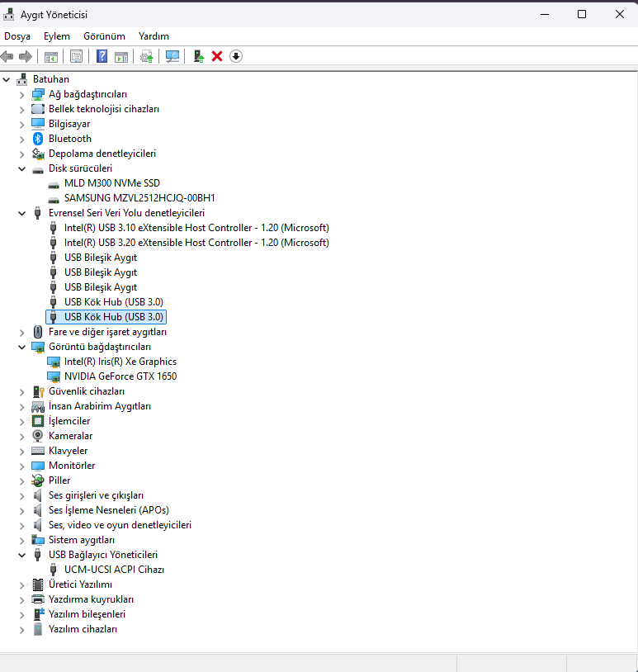Image resolution: width=638 pixels, height=672 pixels.
Task: Click the Güvenlik cihazları key icon
Action: 38,391
